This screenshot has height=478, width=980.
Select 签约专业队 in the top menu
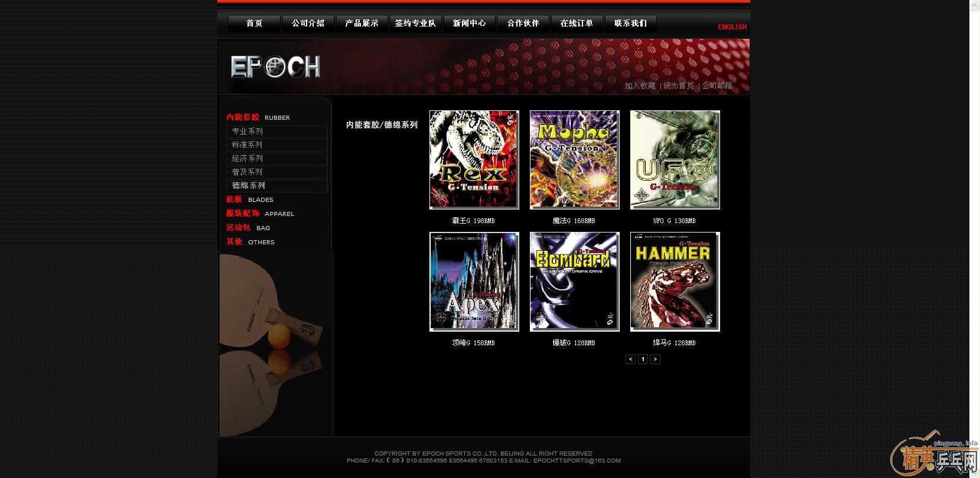point(415,24)
